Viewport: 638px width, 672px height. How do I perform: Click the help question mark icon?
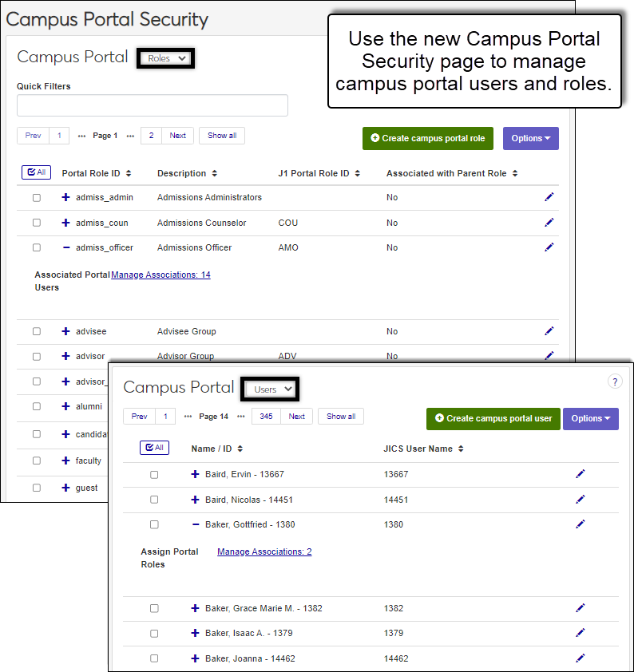(x=615, y=381)
